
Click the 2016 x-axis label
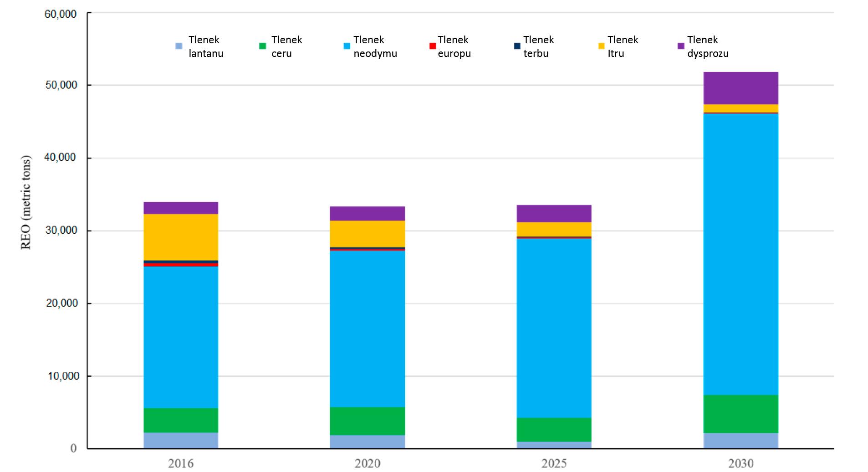pyautogui.click(x=181, y=463)
